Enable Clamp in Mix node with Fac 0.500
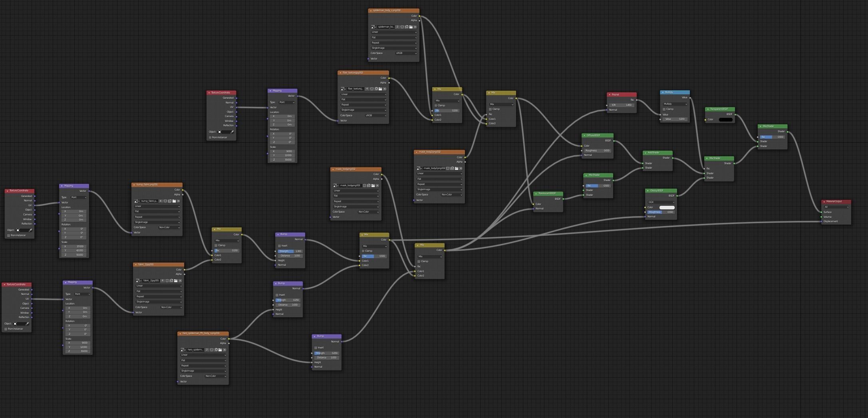The width and height of the screenshot is (868, 418). coord(363,251)
